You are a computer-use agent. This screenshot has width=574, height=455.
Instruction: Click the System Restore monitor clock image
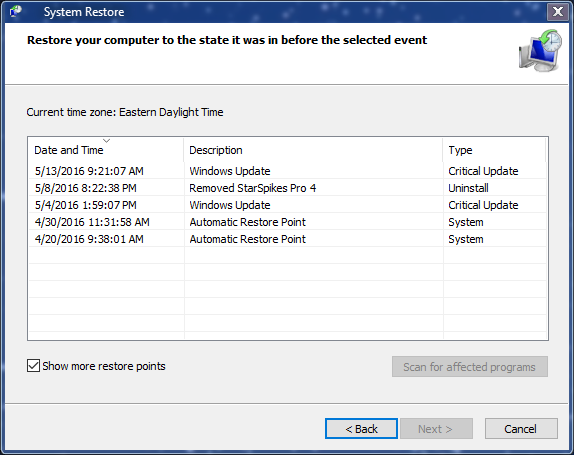540,51
